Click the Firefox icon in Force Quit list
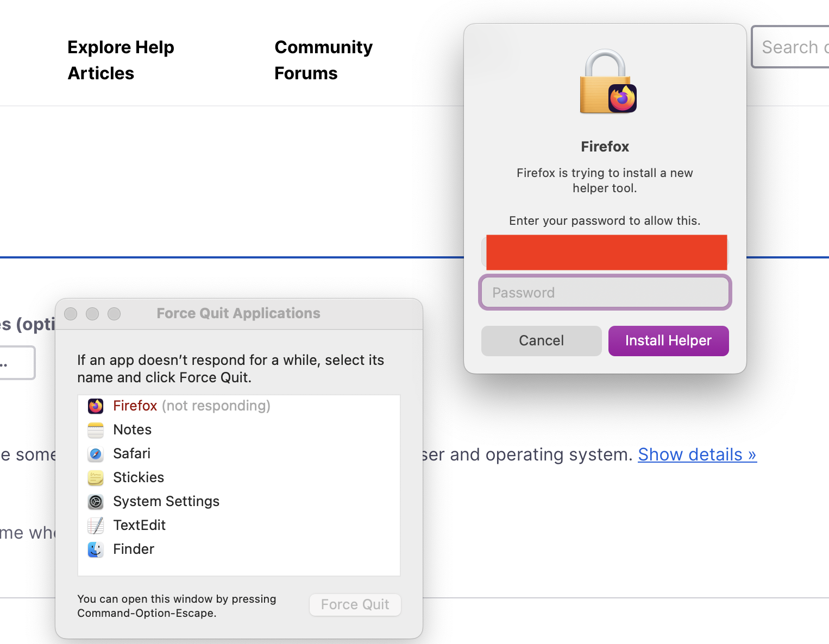 [96, 406]
